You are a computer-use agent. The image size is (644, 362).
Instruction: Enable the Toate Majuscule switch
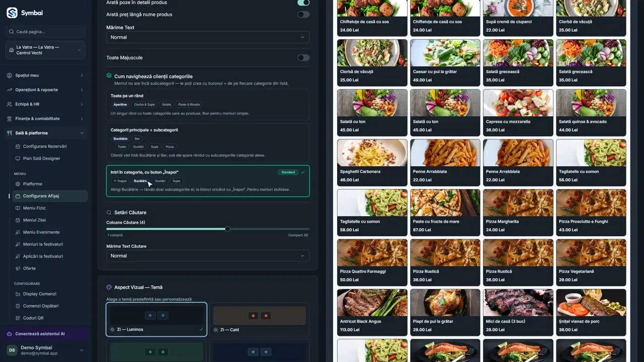[303, 58]
